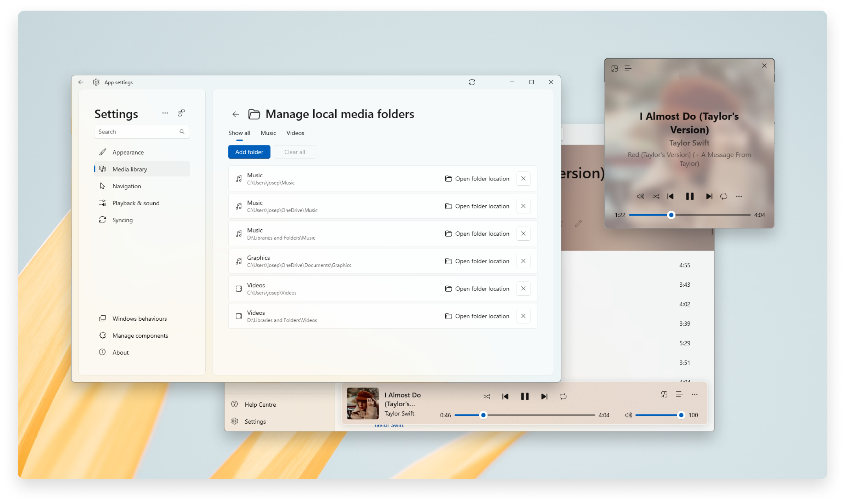Click the search magnifier icon in Settings
The image size is (845, 504).
pos(182,132)
